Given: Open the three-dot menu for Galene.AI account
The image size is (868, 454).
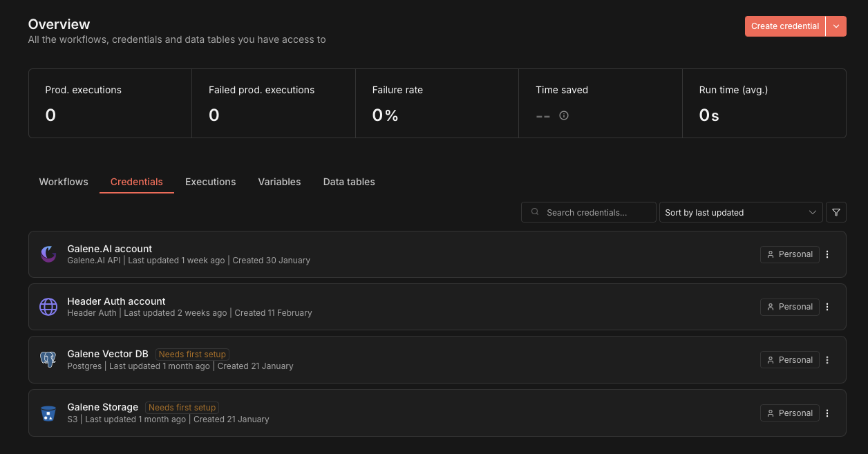Looking at the screenshot, I should tap(827, 254).
